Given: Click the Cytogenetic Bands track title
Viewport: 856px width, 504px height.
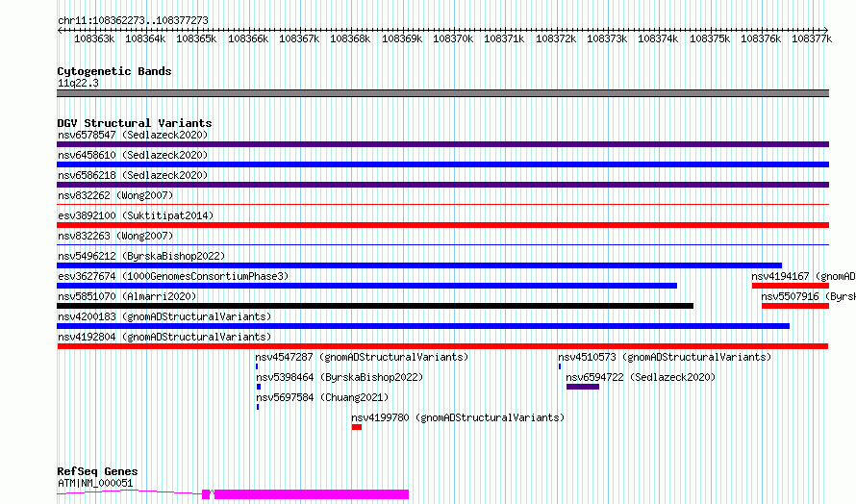Looking at the screenshot, I should [114, 71].
